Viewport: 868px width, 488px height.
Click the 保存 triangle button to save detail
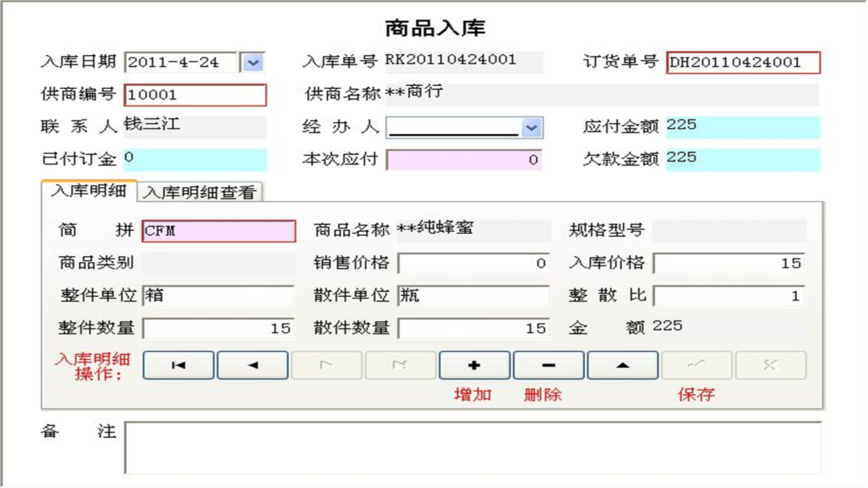622,365
